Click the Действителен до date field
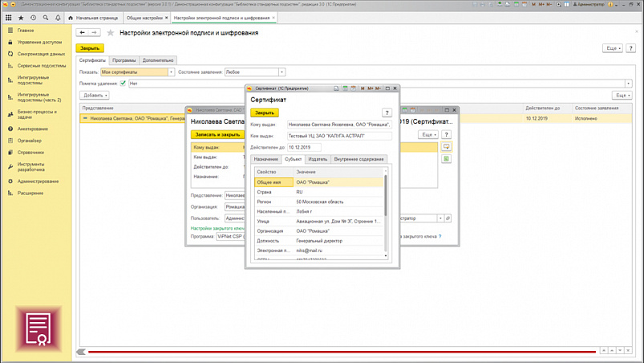This screenshot has height=363, width=644. tap(304, 148)
